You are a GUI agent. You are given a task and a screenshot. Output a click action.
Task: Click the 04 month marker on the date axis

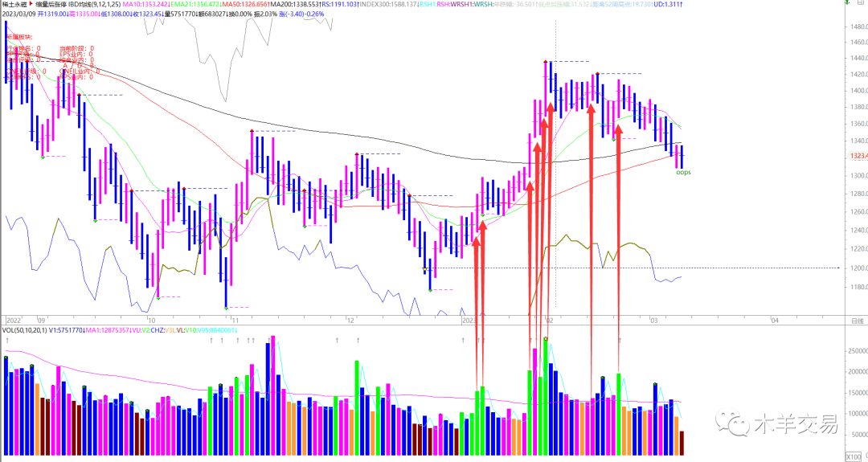tap(775, 321)
